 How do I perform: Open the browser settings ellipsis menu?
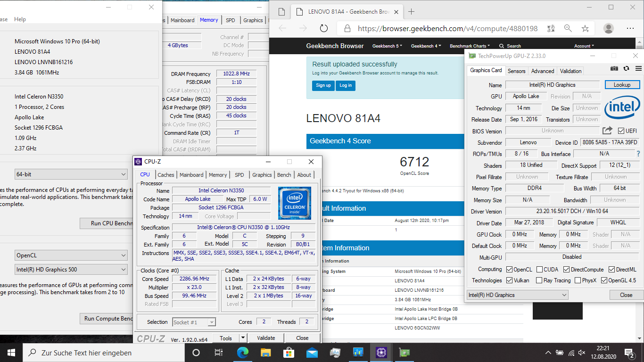pyautogui.click(x=631, y=28)
